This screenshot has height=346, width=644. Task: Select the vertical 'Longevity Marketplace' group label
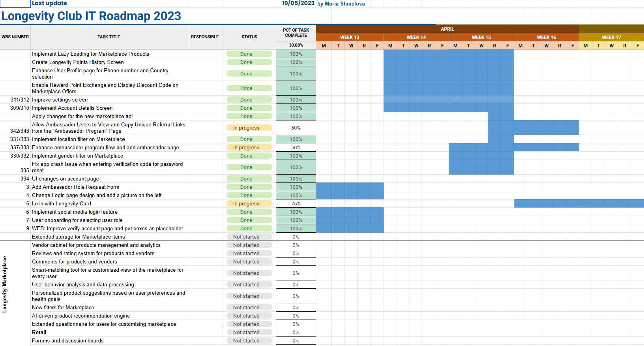pyautogui.click(x=5, y=284)
